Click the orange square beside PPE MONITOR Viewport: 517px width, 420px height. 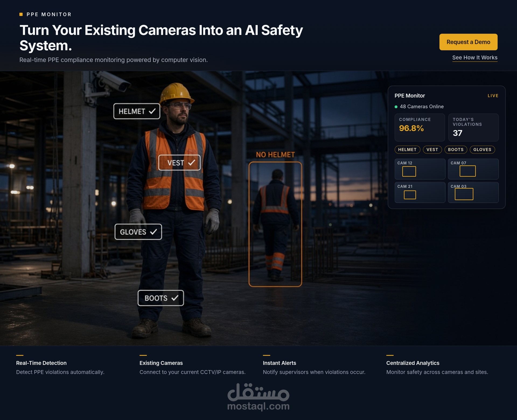pos(21,14)
